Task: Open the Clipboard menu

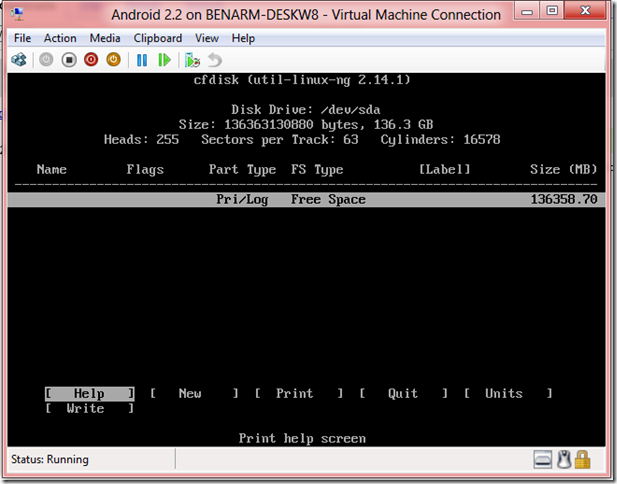Action: coord(158,38)
